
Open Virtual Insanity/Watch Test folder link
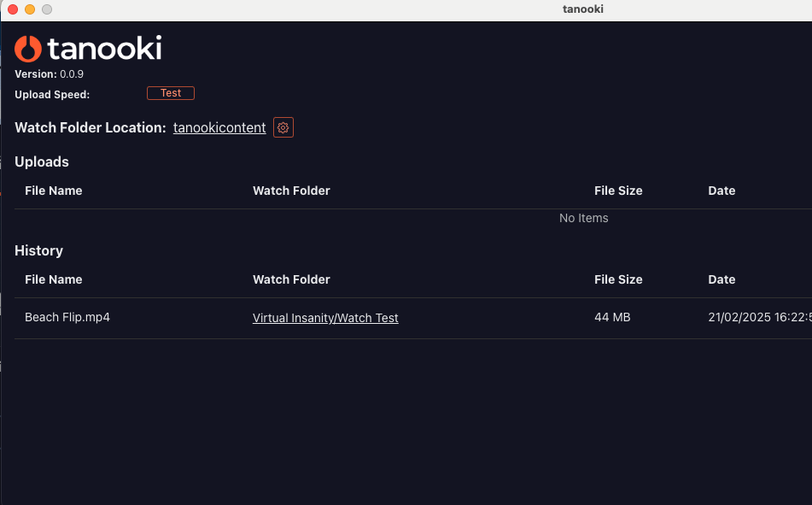pyautogui.click(x=325, y=318)
